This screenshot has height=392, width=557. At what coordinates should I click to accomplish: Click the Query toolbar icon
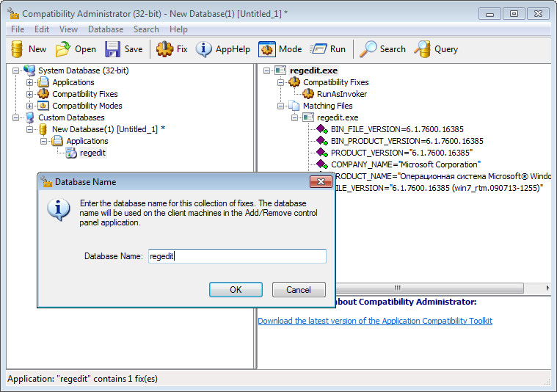(x=422, y=49)
